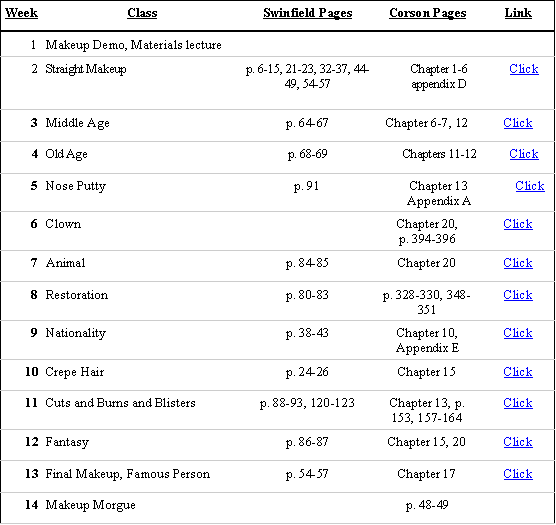Image resolution: width=556 pixels, height=525 pixels.
Task: Open the Restoration Click link
Action: (x=518, y=295)
